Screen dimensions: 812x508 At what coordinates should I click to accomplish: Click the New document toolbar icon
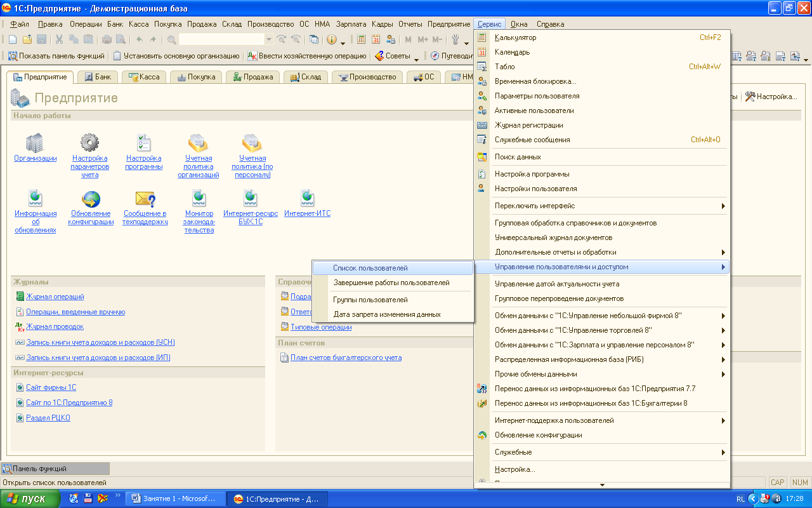(x=13, y=39)
